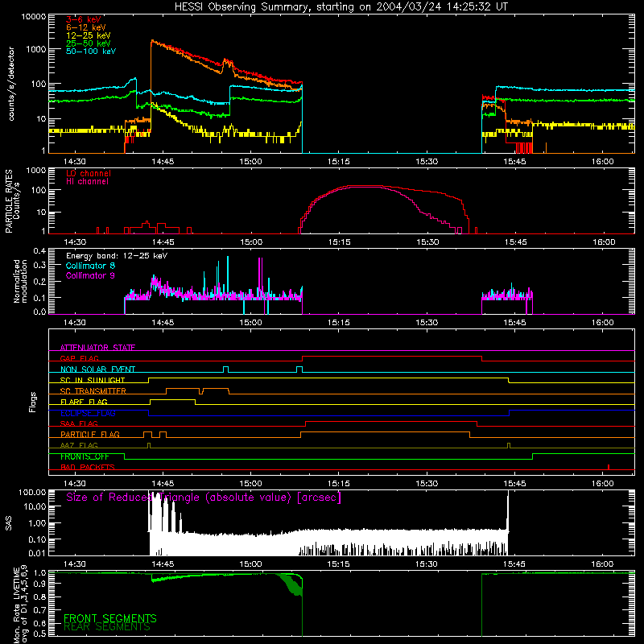Image resolution: width=644 pixels, height=644 pixels.
Task: Click the 'PARTICLE RATES' y-axis label
Action: point(9,200)
